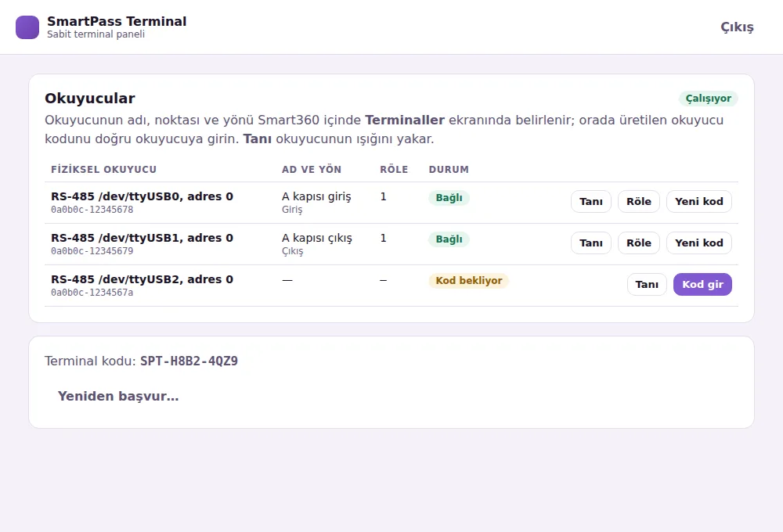Image resolution: width=783 pixels, height=532 pixels.
Task: Click the RS-485 /dev/ttyUSB1 reader name
Action: (142, 238)
